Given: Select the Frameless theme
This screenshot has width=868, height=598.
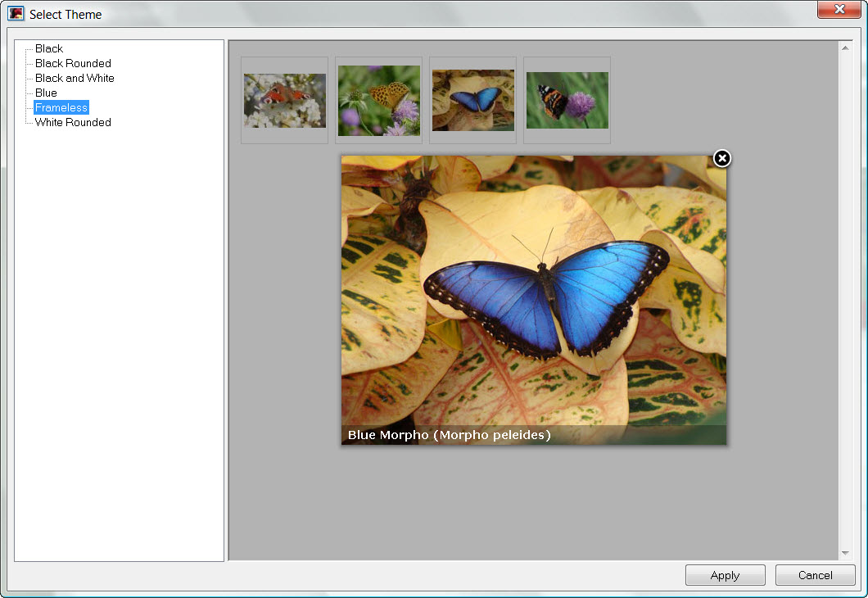Looking at the screenshot, I should click(x=61, y=107).
